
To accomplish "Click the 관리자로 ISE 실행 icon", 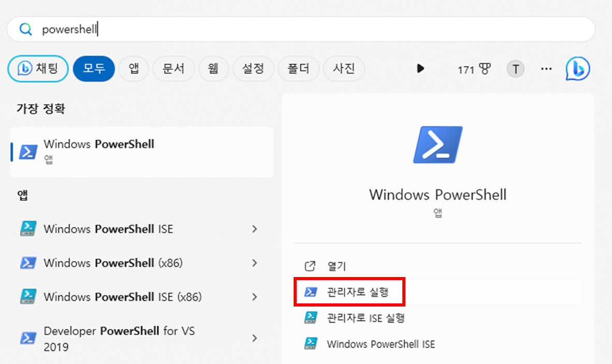I will click(x=311, y=317).
